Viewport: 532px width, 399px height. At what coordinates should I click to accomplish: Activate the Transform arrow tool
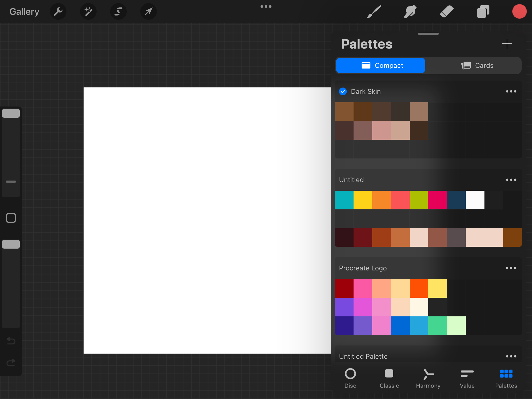pyautogui.click(x=148, y=11)
